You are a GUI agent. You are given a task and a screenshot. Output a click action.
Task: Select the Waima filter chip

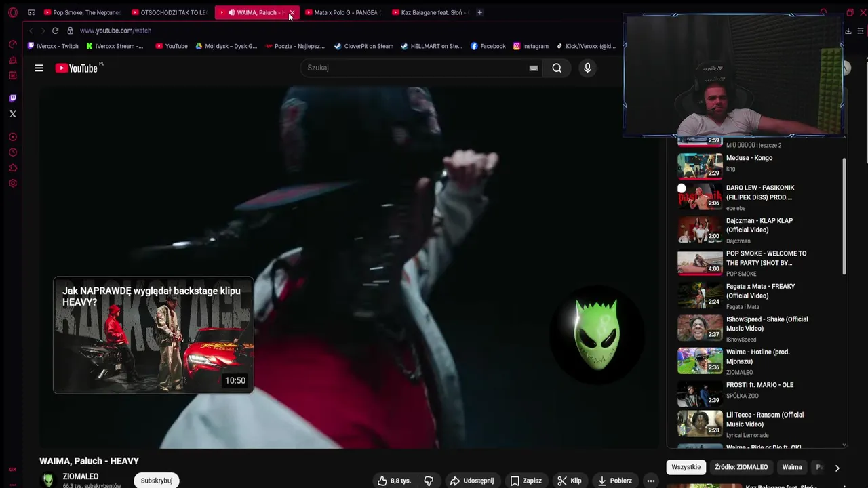pyautogui.click(x=792, y=467)
